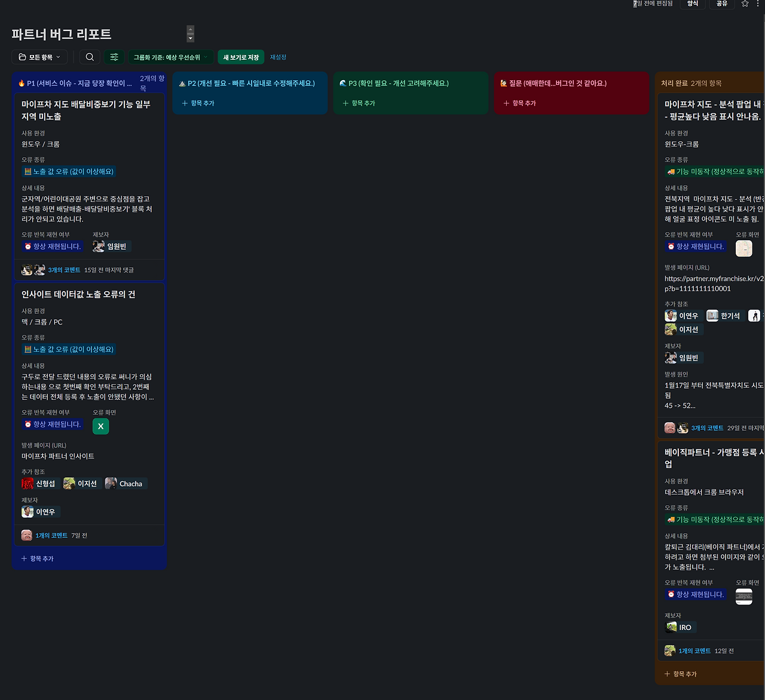Open the search icon in the toolbar
The image size is (765, 700).
(x=90, y=57)
